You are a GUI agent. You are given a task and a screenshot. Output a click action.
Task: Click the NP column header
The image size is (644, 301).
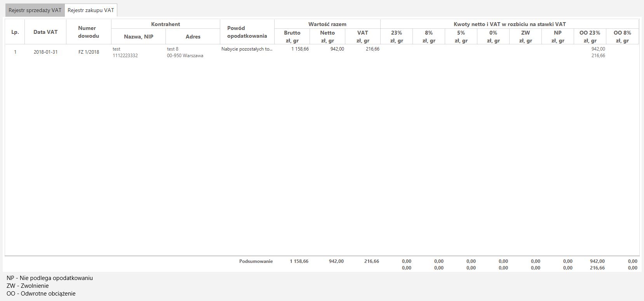(558, 37)
